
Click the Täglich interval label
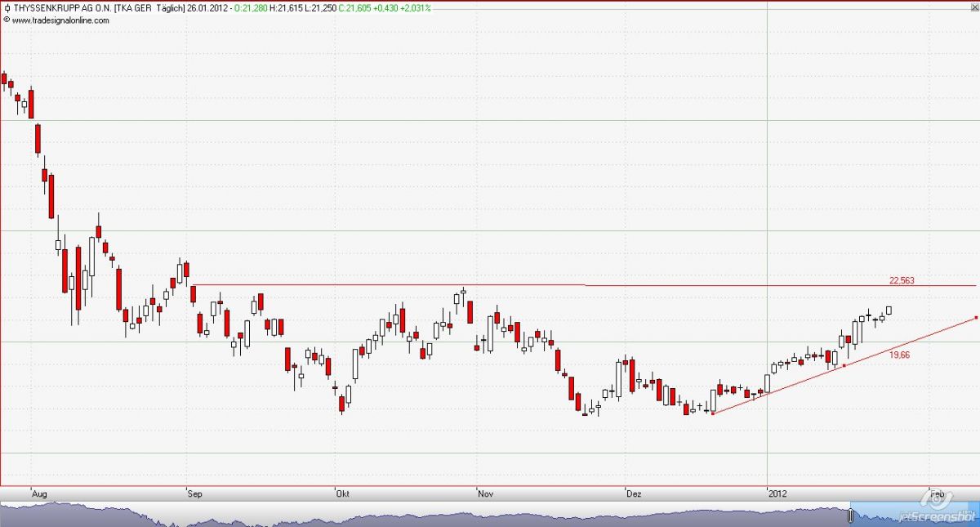point(168,8)
